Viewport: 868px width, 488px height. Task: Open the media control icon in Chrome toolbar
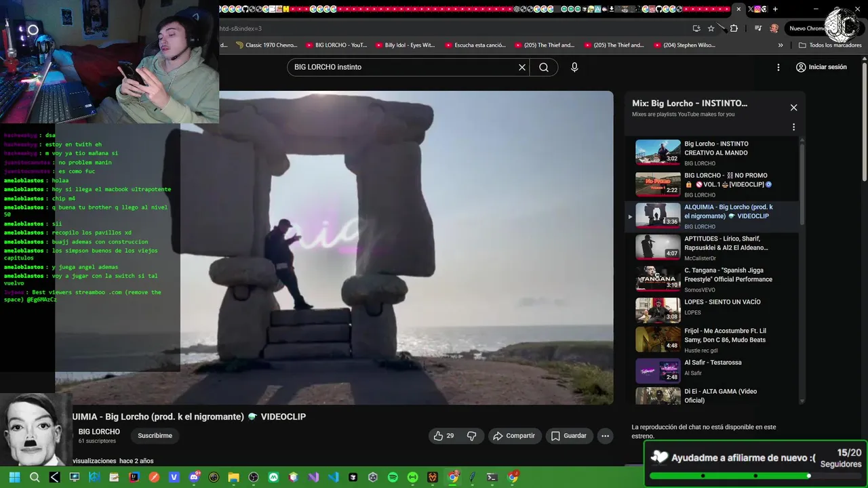(758, 28)
